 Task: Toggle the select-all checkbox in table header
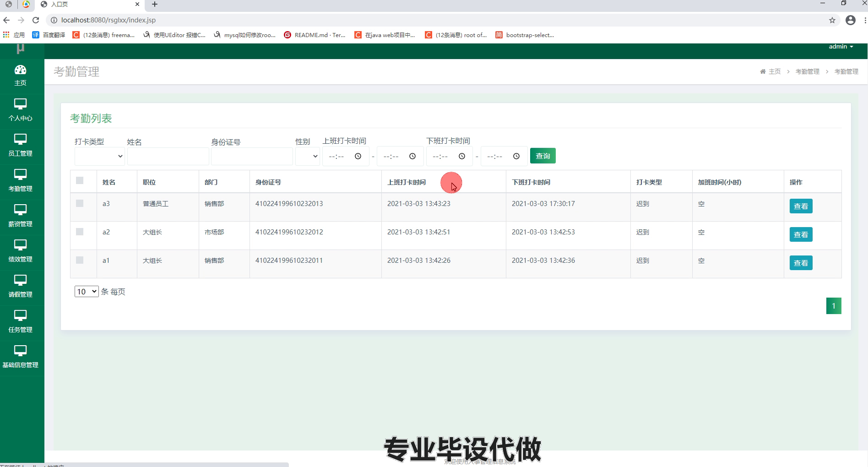point(80,180)
